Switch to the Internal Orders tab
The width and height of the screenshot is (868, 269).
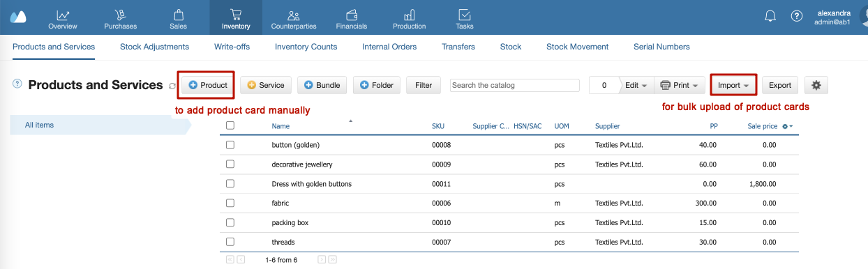coord(389,47)
